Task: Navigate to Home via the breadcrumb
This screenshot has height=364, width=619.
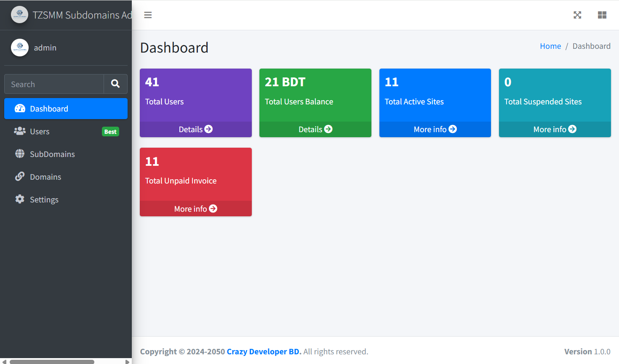Action: coord(550,46)
